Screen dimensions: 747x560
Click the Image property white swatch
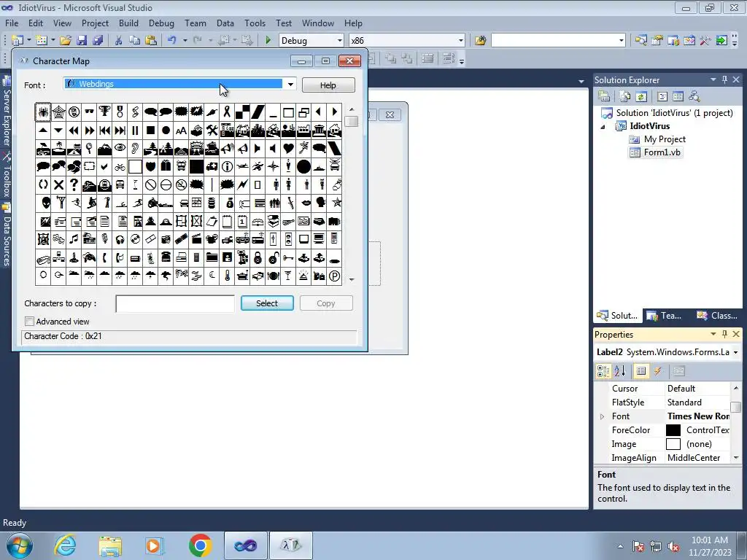673,444
